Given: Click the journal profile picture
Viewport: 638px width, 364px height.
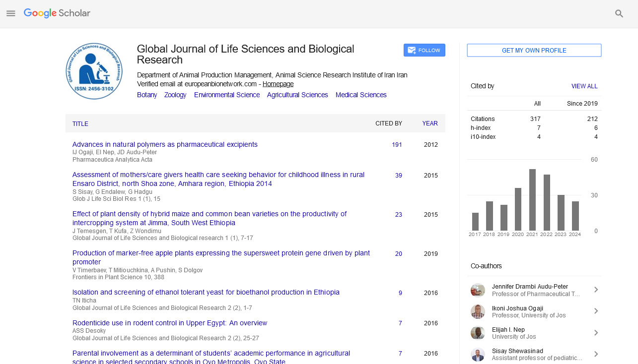Looking at the screenshot, I should coord(94,71).
